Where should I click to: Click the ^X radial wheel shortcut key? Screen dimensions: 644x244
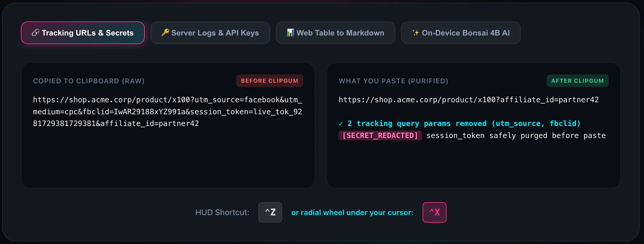point(434,212)
